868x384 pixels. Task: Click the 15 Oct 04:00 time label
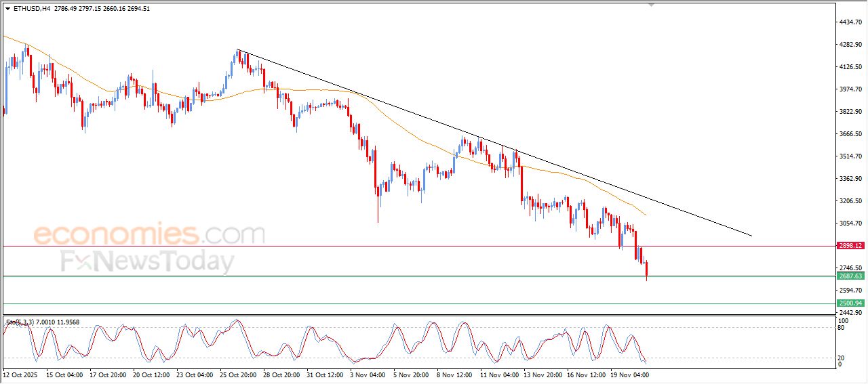coord(63,374)
